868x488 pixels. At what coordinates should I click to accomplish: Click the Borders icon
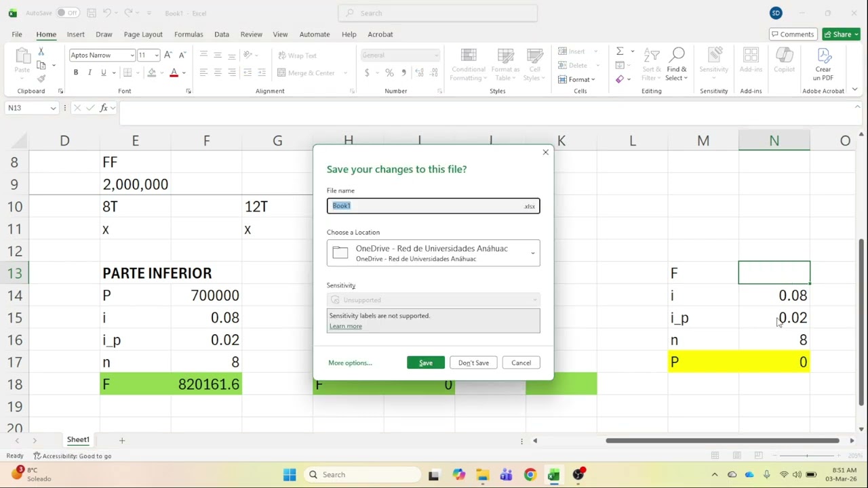(127, 73)
